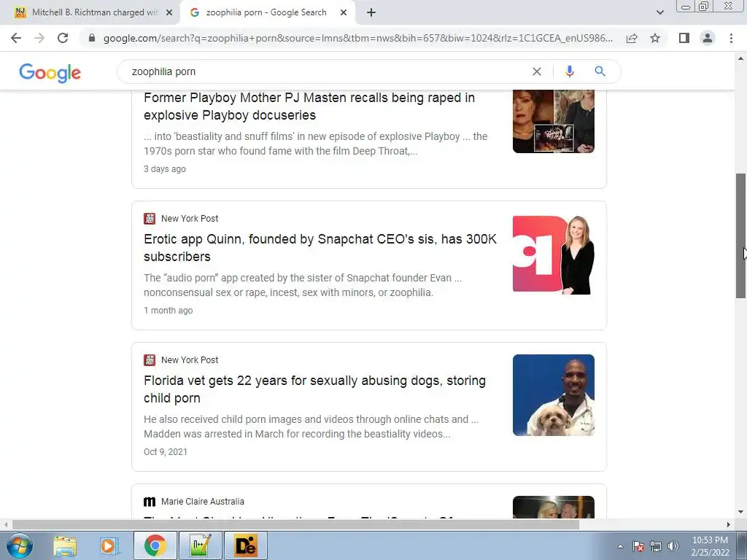View site security lock info
Viewport: 747px width, 560px height.
click(91, 38)
